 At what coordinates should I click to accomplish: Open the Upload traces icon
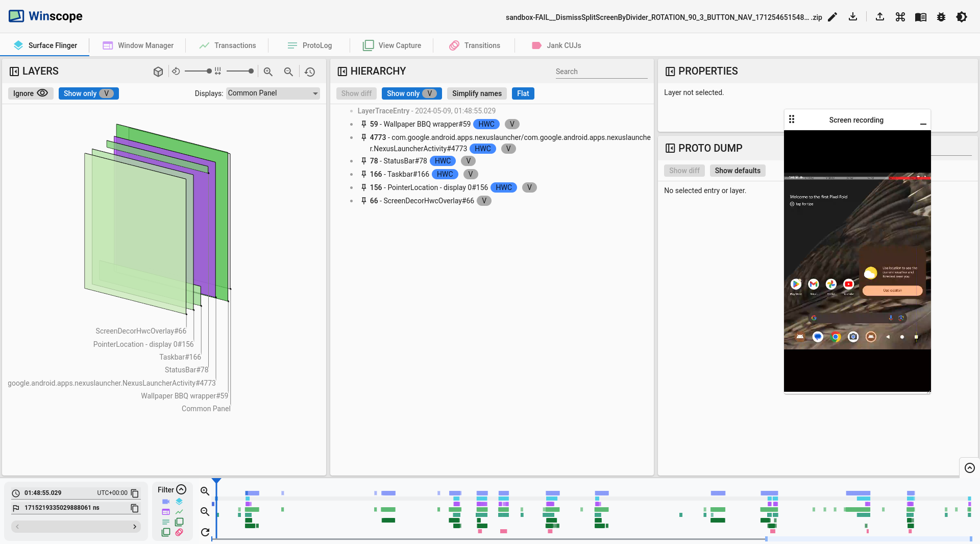tap(879, 17)
